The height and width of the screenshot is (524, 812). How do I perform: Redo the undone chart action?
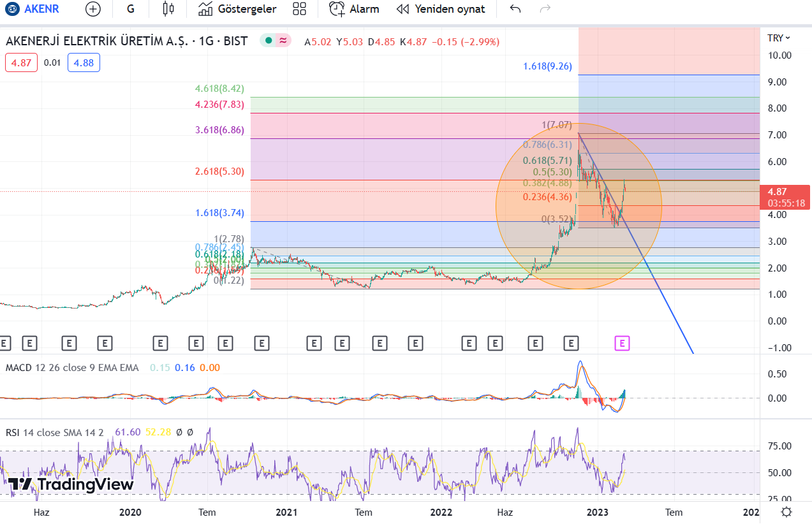tap(545, 9)
